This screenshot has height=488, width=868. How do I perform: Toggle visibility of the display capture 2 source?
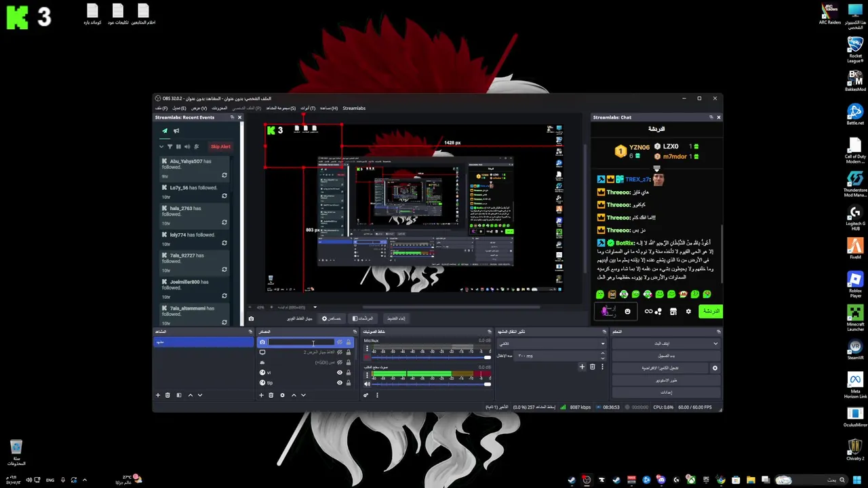340,352
